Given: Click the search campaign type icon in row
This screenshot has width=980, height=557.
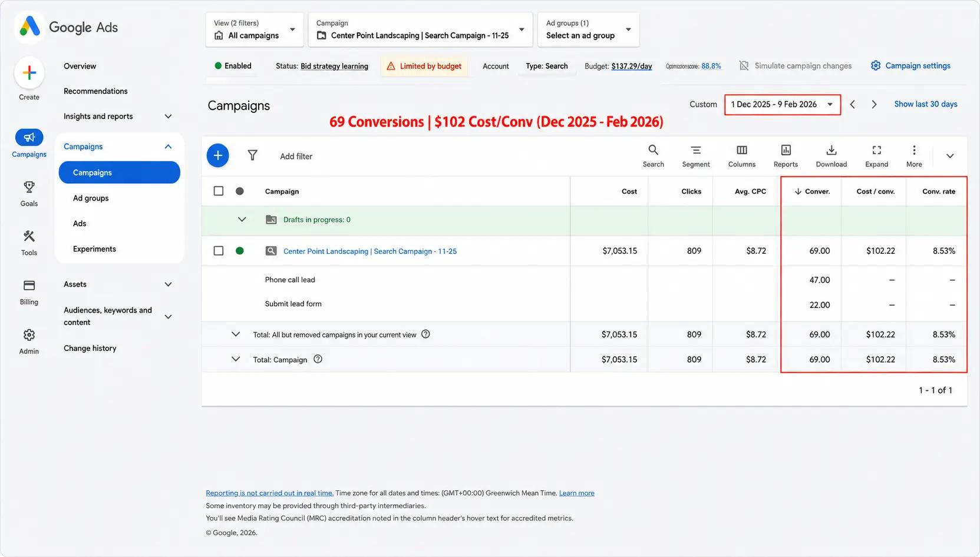Looking at the screenshot, I should 271,251.
